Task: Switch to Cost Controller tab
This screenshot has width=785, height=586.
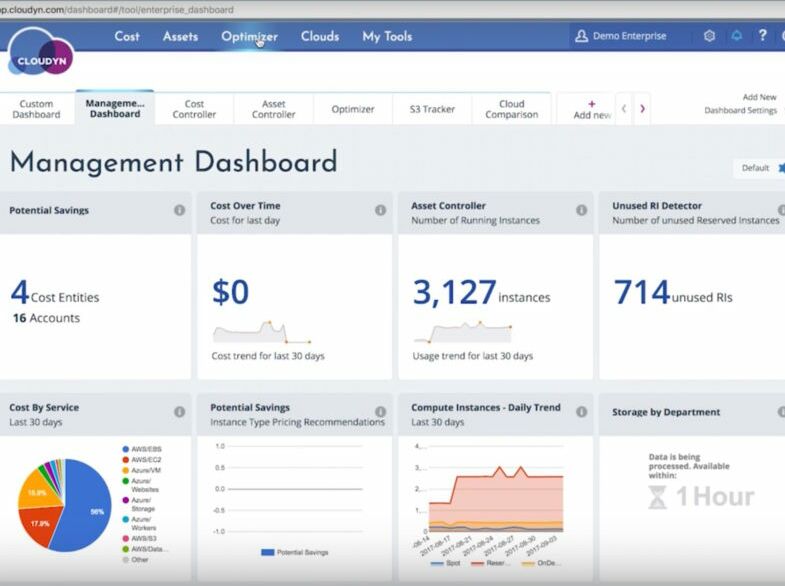Action: 194,109
